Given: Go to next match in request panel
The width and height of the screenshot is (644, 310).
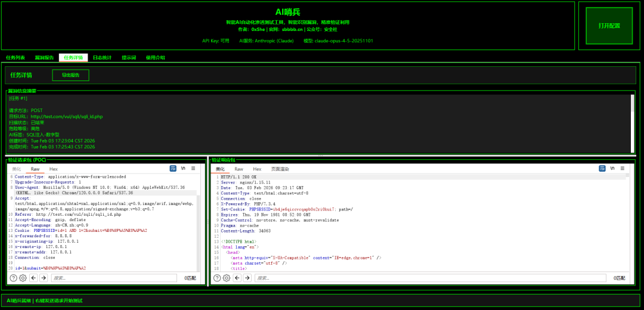Looking at the screenshot, I should 44,278.
